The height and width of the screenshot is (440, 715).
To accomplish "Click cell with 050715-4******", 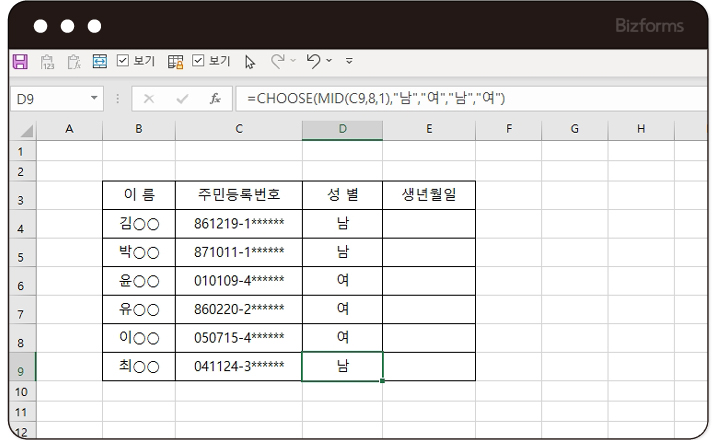I will 239,338.
